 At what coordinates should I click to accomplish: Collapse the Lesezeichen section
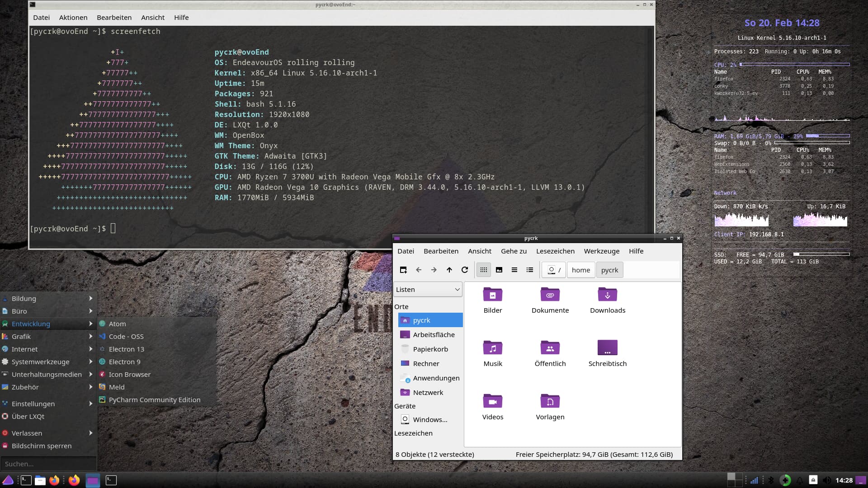click(413, 433)
